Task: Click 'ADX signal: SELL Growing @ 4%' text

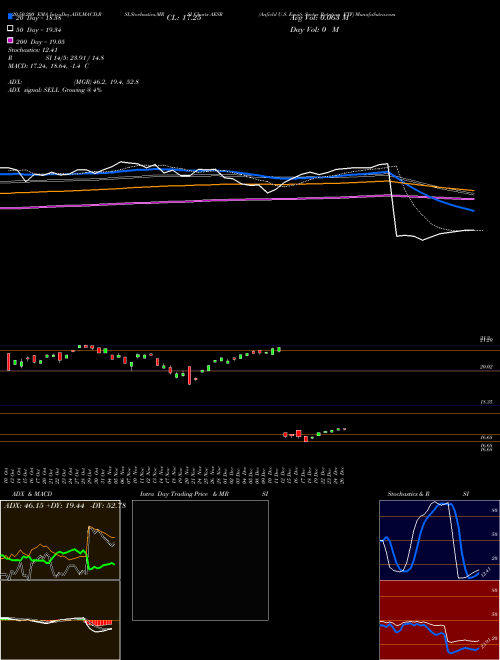Action: tap(55, 90)
